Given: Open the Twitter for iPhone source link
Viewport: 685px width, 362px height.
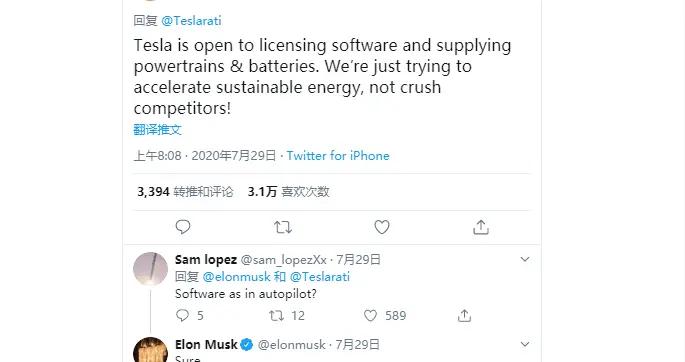Looking at the screenshot, I should pos(338,156).
